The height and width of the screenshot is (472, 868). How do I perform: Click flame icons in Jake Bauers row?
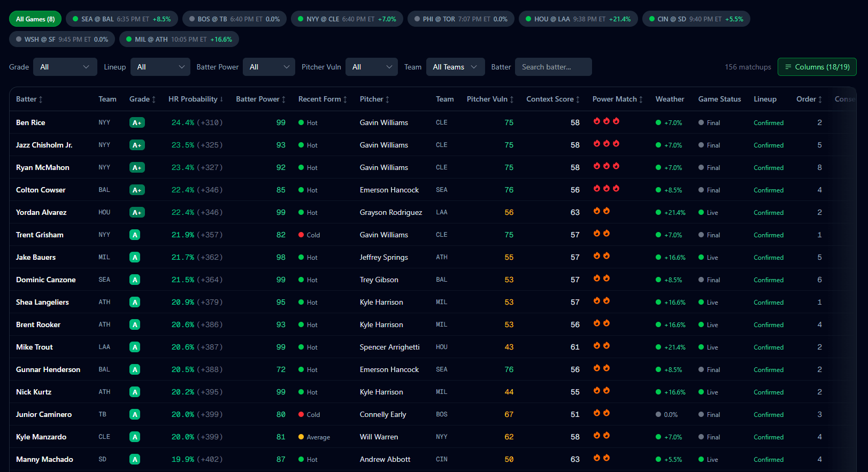click(602, 256)
